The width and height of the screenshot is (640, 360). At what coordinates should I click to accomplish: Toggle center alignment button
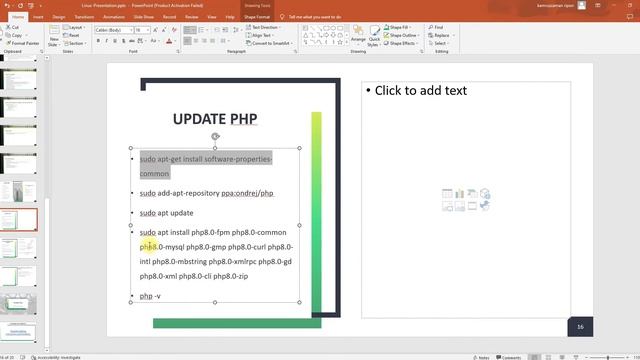coord(196,41)
